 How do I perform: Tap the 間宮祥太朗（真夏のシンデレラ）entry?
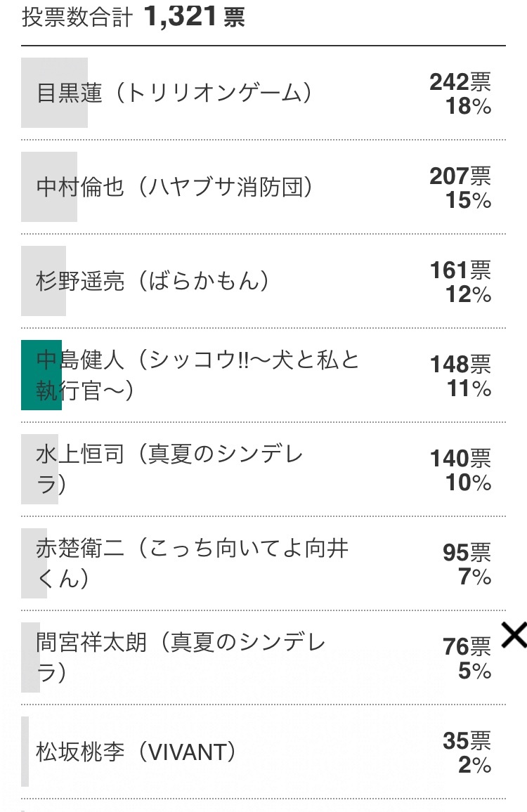coord(180,657)
